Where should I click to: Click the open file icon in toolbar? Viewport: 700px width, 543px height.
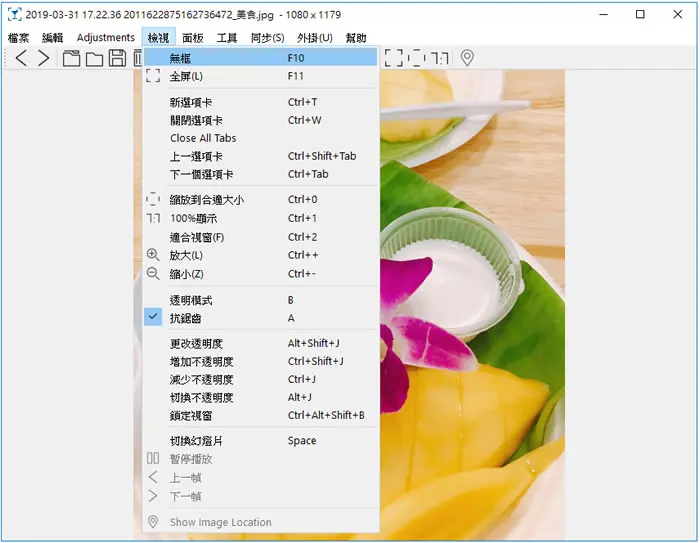[x=71, y=58]
